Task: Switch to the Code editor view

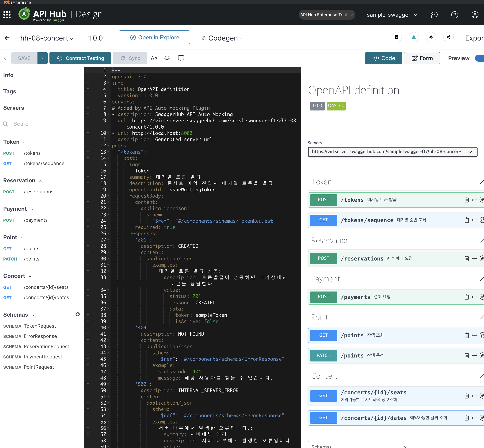Action: click(x=383, y=58)
